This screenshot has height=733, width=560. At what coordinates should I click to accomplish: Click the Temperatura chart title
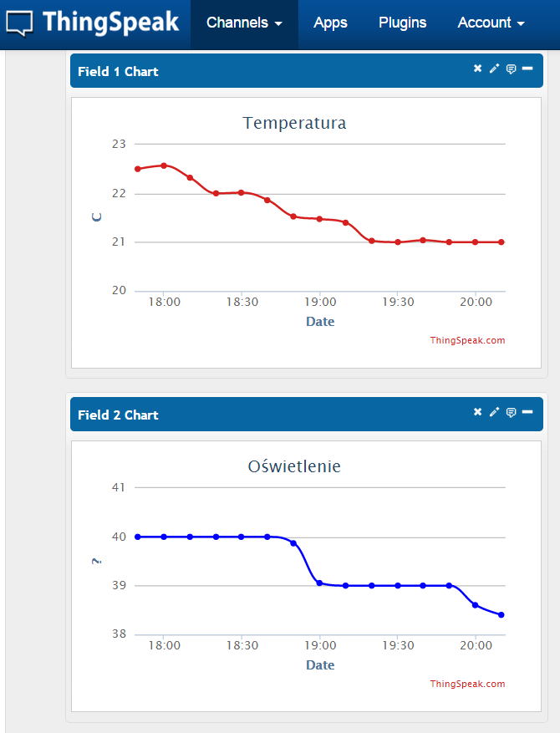coord(294,123)
